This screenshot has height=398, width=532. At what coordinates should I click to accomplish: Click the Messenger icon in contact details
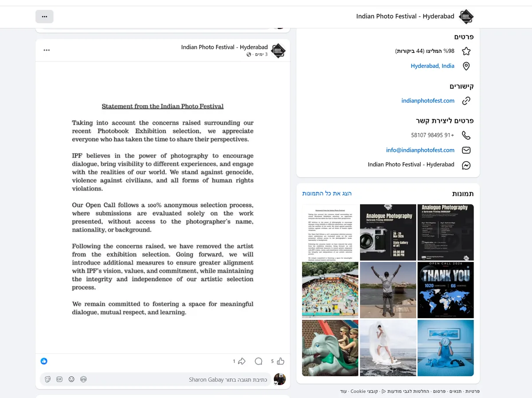coord(466,165)
